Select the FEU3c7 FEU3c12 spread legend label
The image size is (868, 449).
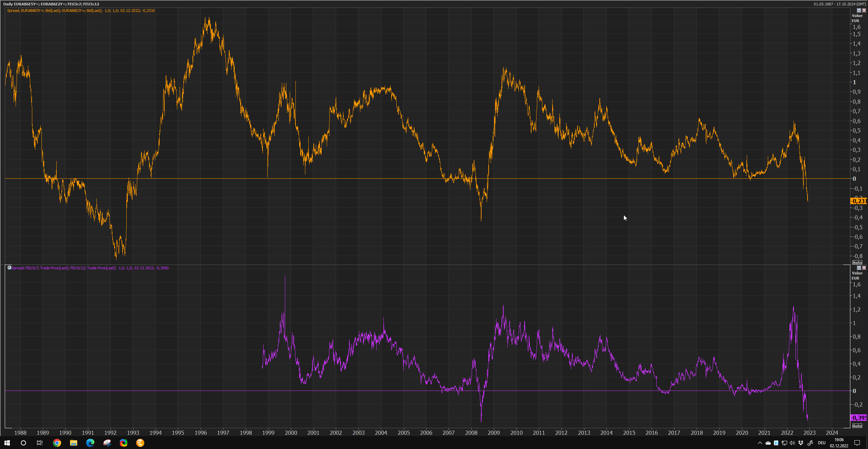click(90, 268)
